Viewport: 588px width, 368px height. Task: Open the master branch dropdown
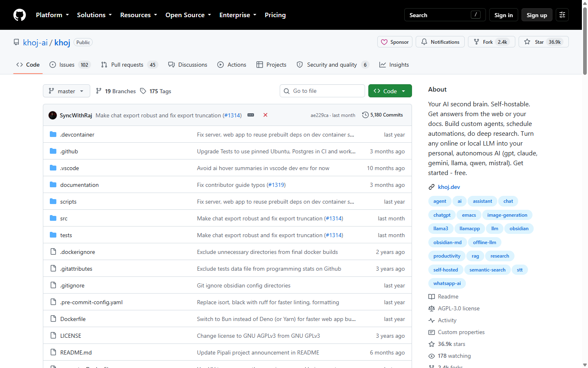pyautogui.click(x=66, y=91)
